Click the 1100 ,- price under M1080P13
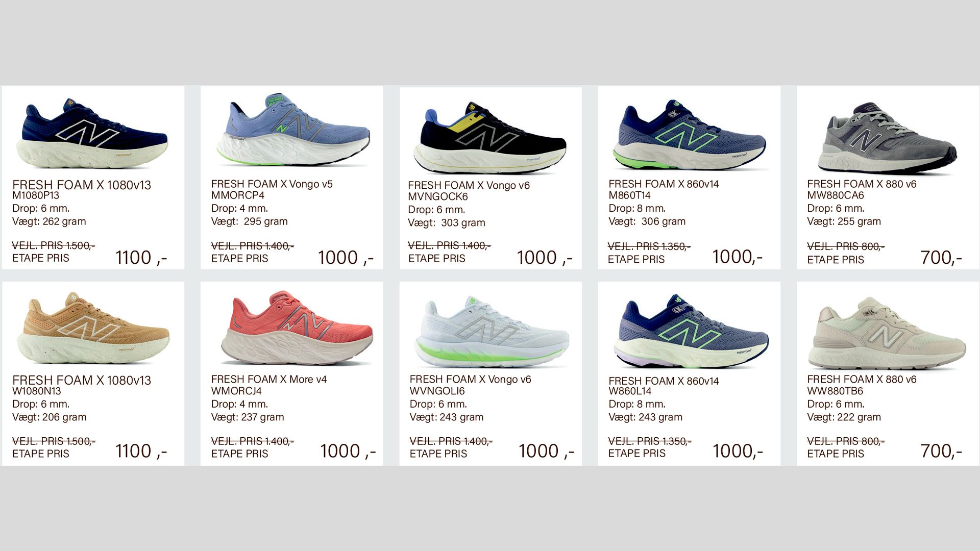The image size is (980, 551). [x=141, y=258]
